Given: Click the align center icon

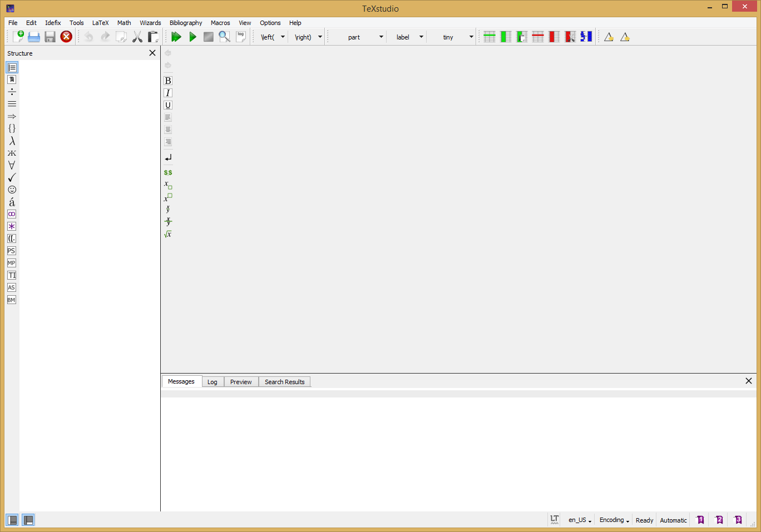Looking at the screenshot, I should click(168, 130).
